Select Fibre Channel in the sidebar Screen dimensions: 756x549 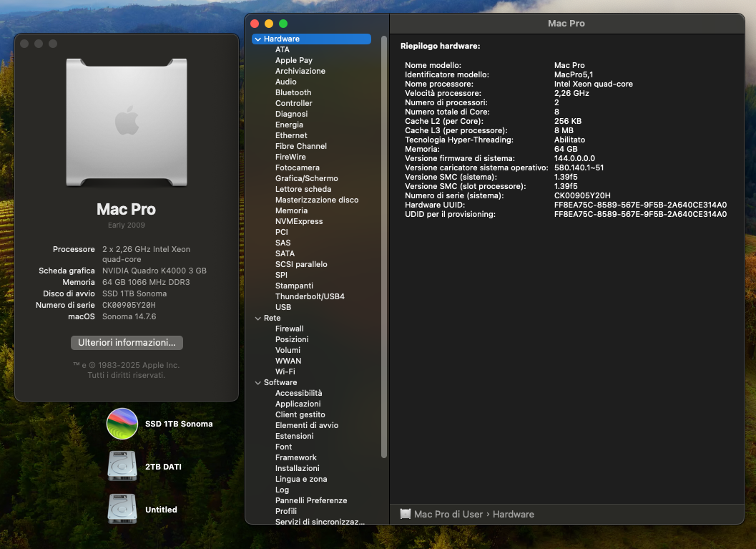[301, 146]
